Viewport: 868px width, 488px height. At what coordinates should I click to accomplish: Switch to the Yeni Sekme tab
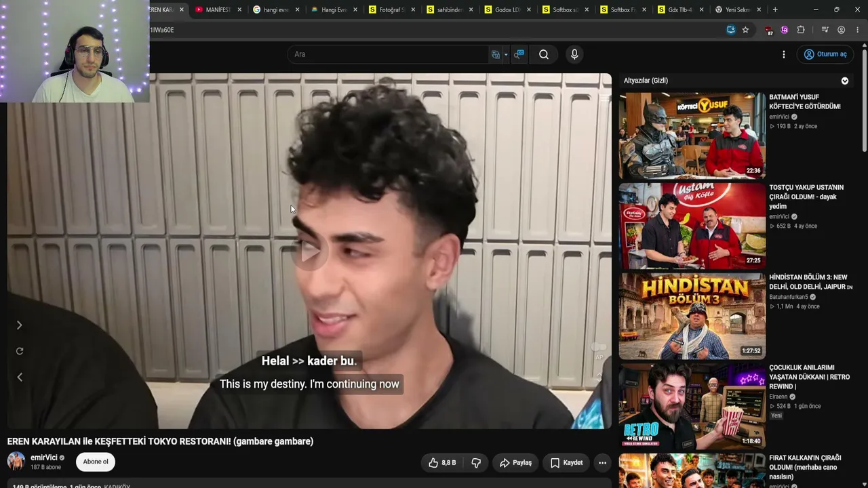pyautogui.click(x=738, y=10)
